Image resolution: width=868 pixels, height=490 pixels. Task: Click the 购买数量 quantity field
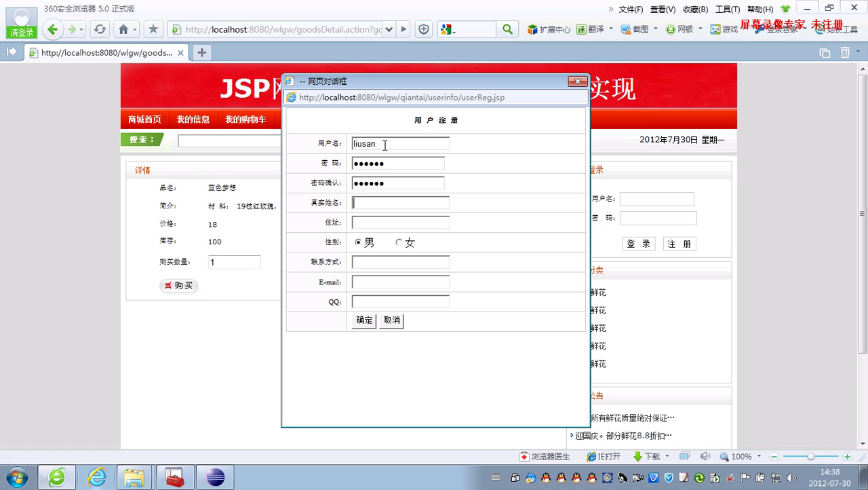(234, 262)
